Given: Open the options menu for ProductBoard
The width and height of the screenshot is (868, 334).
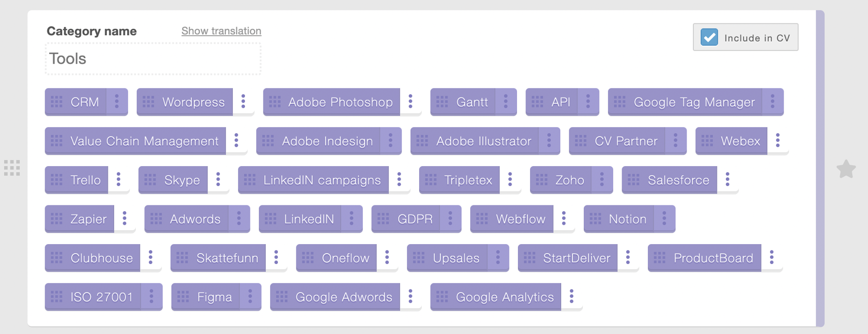Looking at the screenshot, I should point(772,257).
